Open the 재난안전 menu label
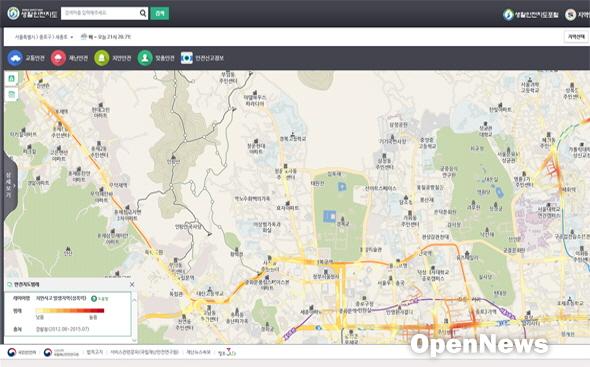 [x=78, y=58]
